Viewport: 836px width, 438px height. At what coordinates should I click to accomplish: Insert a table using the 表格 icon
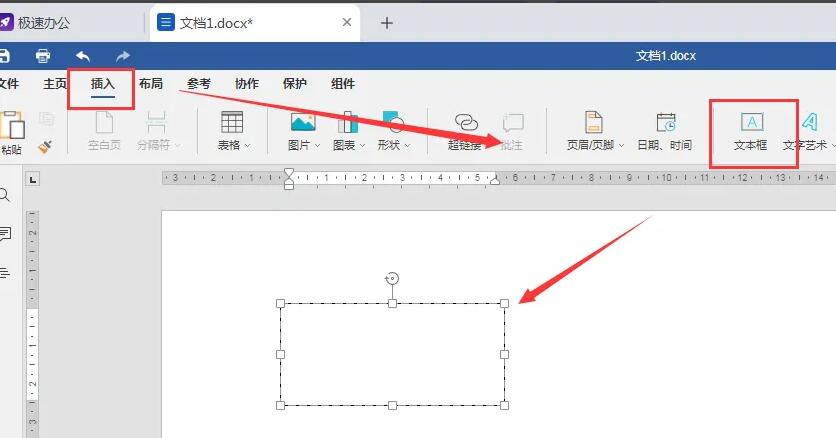(x=232, y=122)
